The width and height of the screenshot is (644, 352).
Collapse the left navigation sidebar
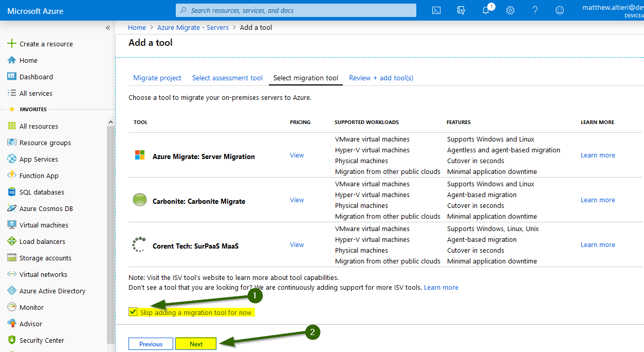click(x=108, y=28)
